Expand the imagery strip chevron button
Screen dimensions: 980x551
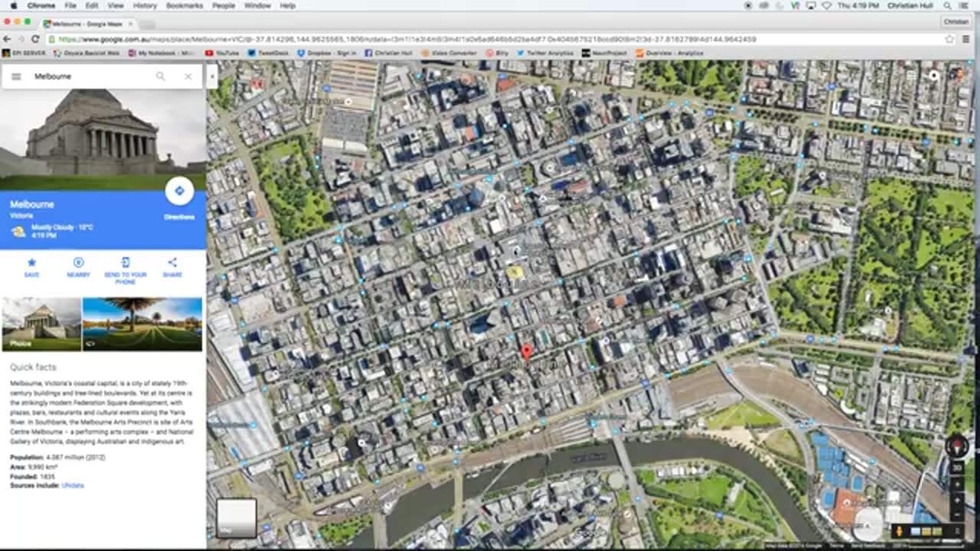point(958,531)
